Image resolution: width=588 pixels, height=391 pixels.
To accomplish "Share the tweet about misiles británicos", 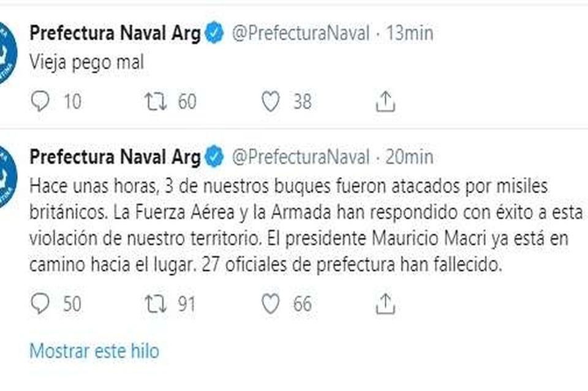I will click(385, 304).
